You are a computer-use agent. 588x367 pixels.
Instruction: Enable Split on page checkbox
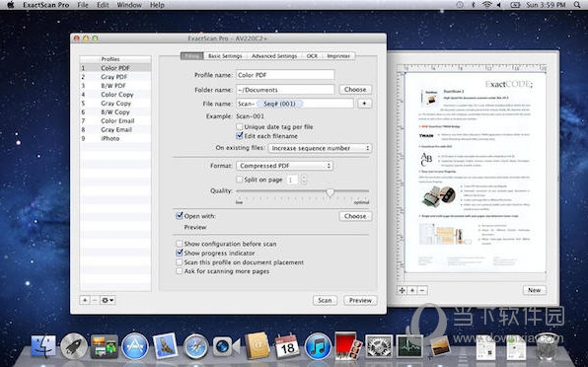pos(240,180)
